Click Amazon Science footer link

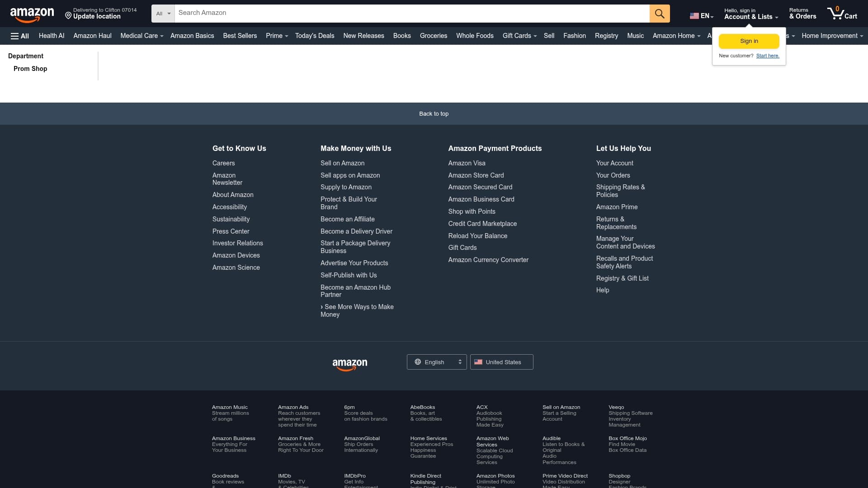pyautogui.click(x=236, y=267)
